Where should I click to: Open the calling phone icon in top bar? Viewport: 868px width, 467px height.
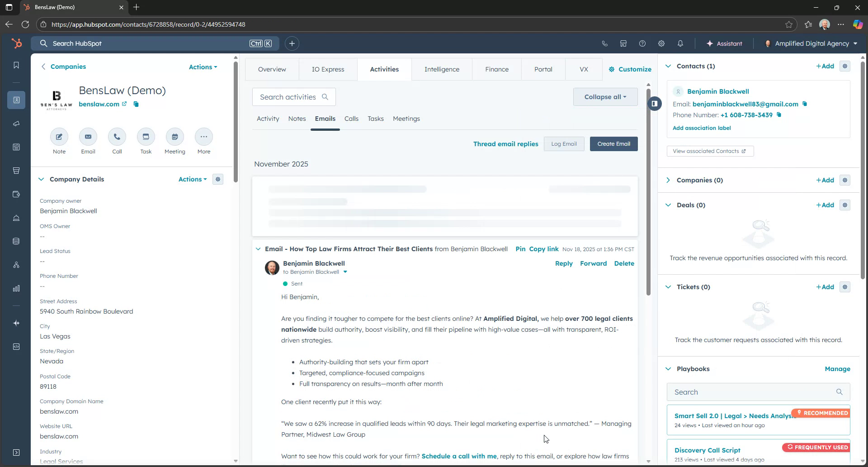(x=604, y=43)
